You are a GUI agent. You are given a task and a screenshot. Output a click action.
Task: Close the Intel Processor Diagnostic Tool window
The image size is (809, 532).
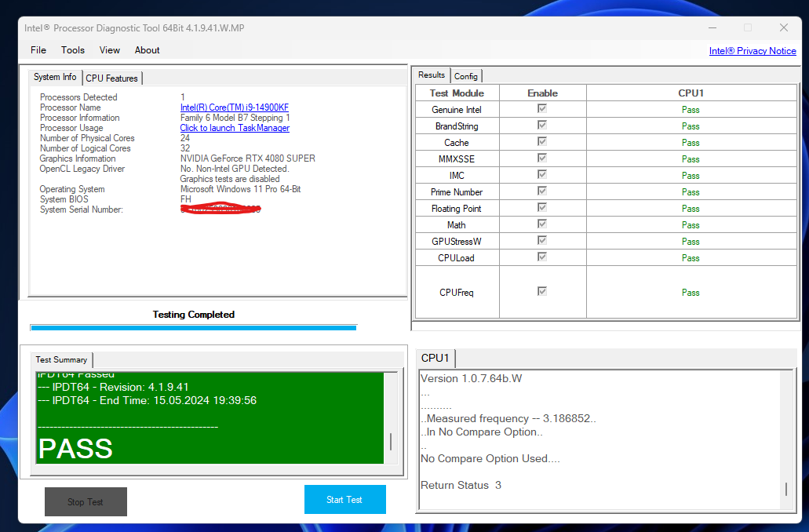pos(784,28)
